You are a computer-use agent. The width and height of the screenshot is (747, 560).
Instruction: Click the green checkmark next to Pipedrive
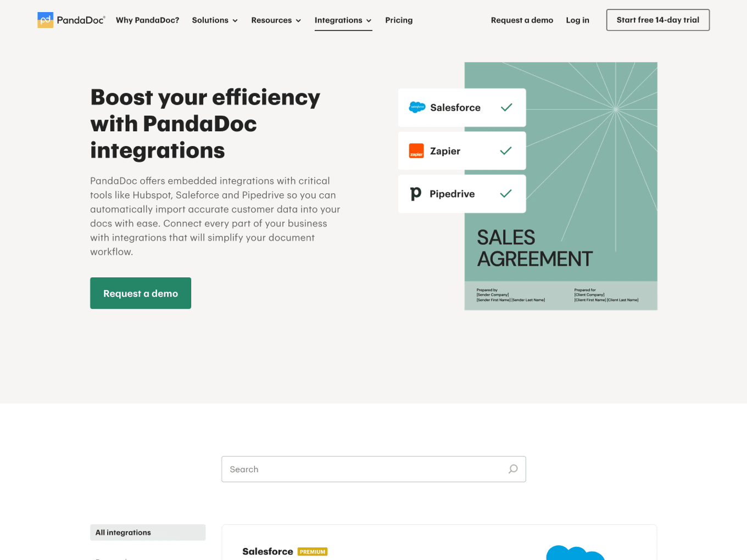tap(506, 193)
